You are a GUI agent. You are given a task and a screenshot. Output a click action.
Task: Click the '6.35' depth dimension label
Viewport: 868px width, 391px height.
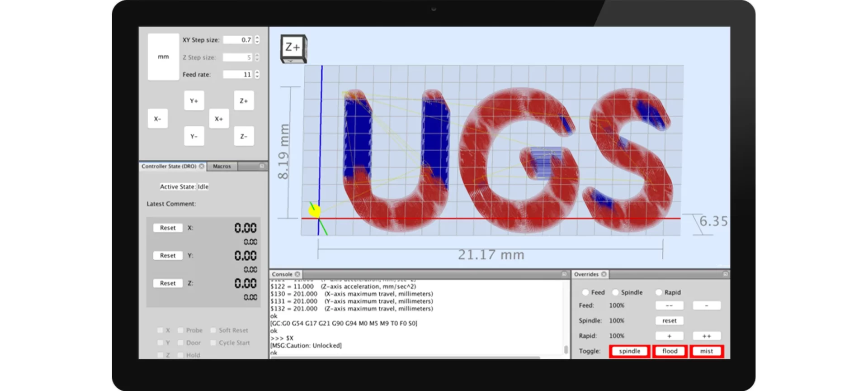point(714,221)
